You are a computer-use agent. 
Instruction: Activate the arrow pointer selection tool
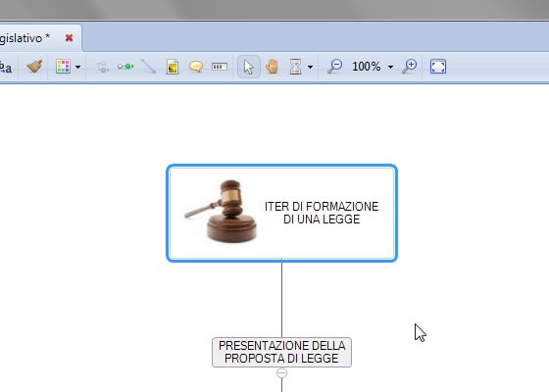pos(249,67)
